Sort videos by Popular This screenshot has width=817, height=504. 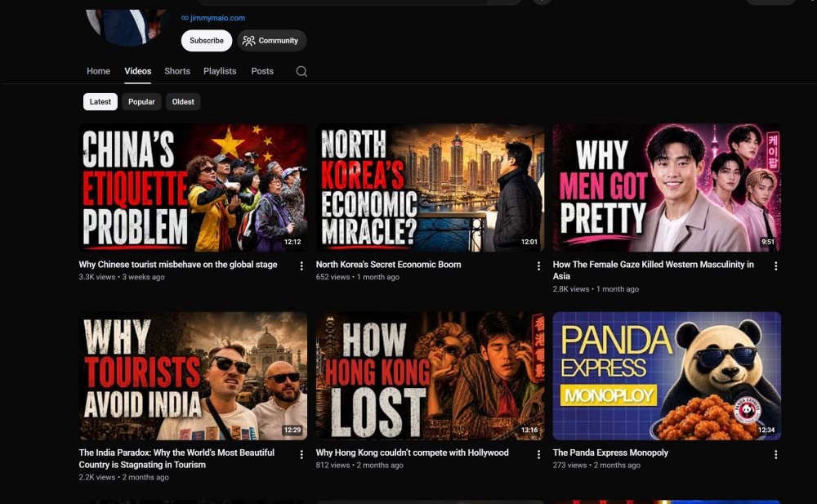[x=141, y=101]
